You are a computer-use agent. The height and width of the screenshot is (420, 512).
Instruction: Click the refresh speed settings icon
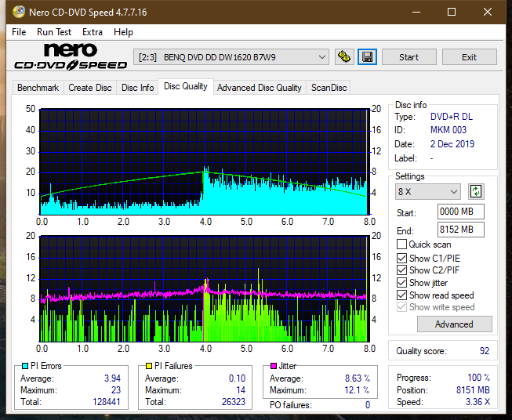476,191
